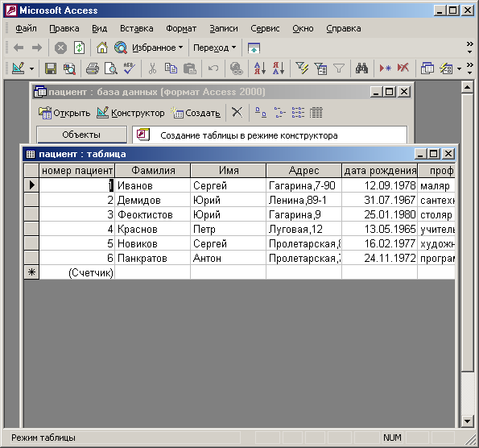Image resolution: width=479 pixels, height=448 pixels.
Task: Click the Объекты group button
Action: (x=81, y=135)
